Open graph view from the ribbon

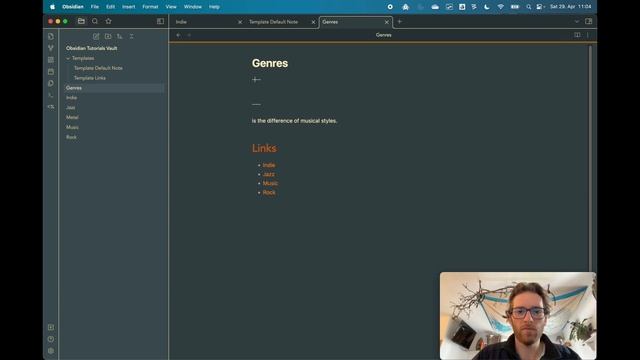click(51, 48)
